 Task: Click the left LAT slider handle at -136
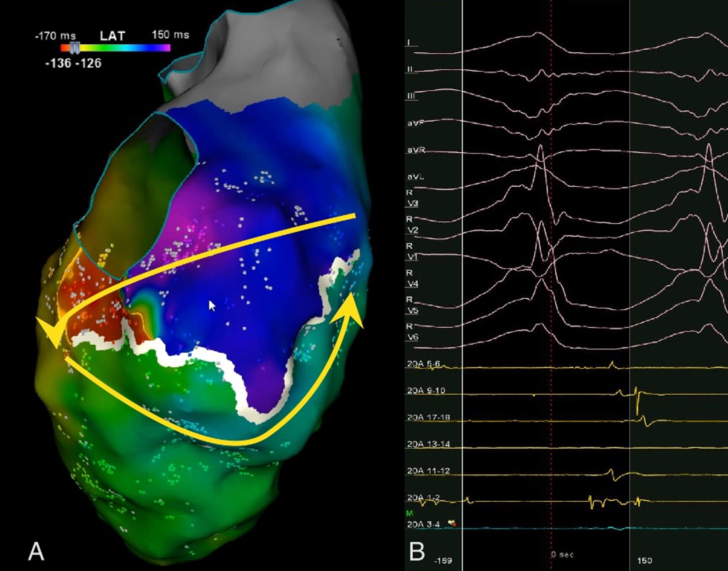pyautogui.click(x=72, y=48)
